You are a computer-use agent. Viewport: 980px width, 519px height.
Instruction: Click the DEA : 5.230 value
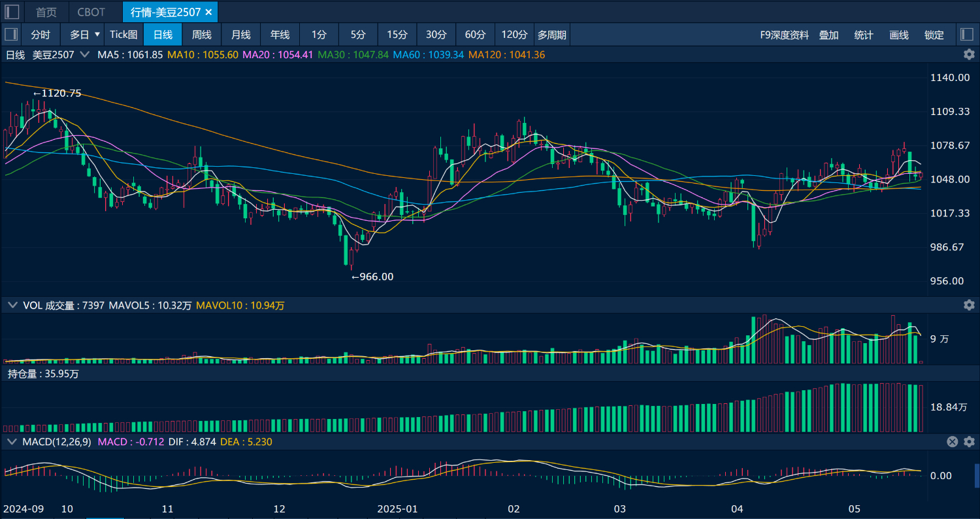tap(246, 442)
